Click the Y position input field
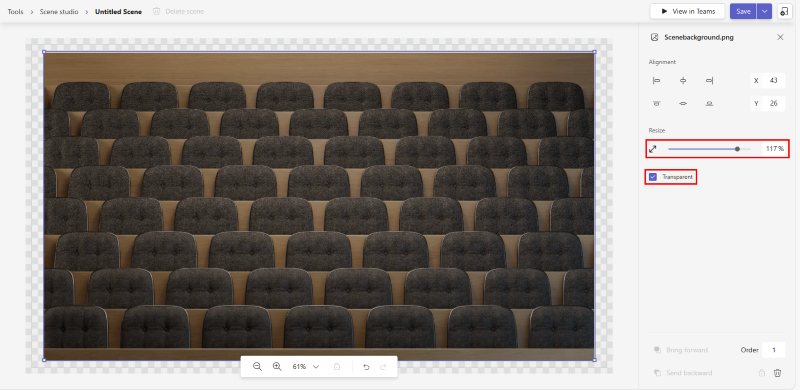Viewport: 800px width, 390px height. tap(773, 104)
